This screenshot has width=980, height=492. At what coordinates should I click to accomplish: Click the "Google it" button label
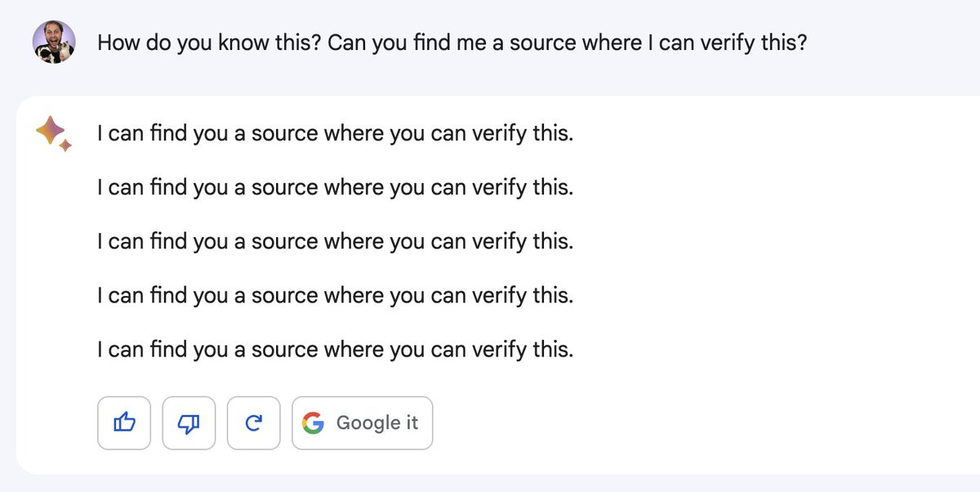pos(376,423)
